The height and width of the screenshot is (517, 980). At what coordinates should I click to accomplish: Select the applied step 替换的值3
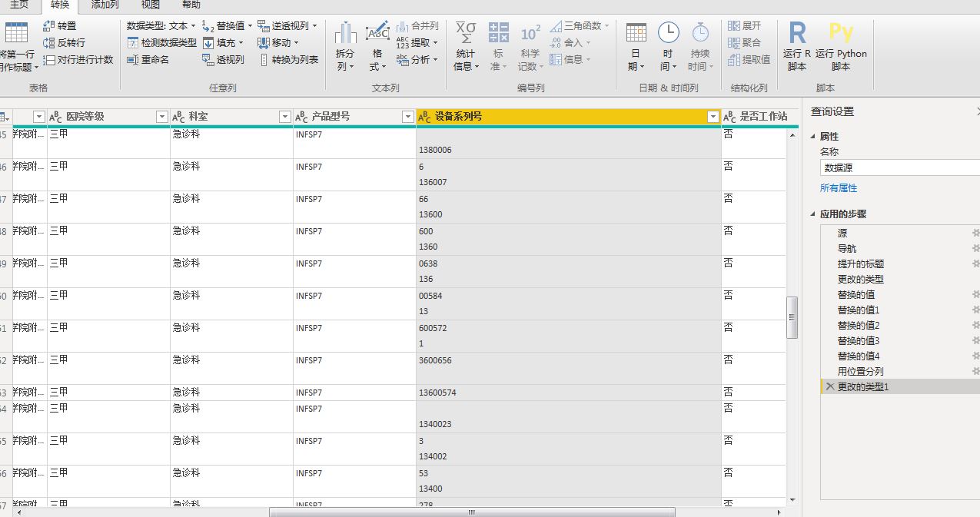[859, 340]
